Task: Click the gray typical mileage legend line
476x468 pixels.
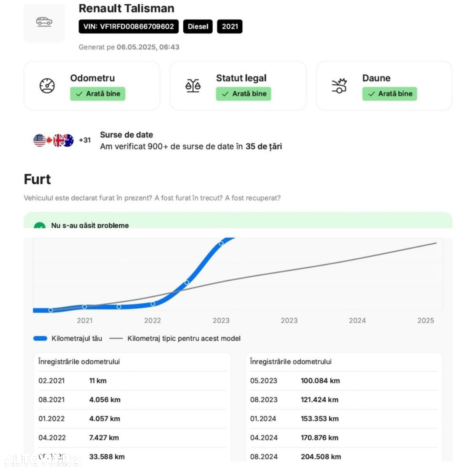Action: [116, 339]
